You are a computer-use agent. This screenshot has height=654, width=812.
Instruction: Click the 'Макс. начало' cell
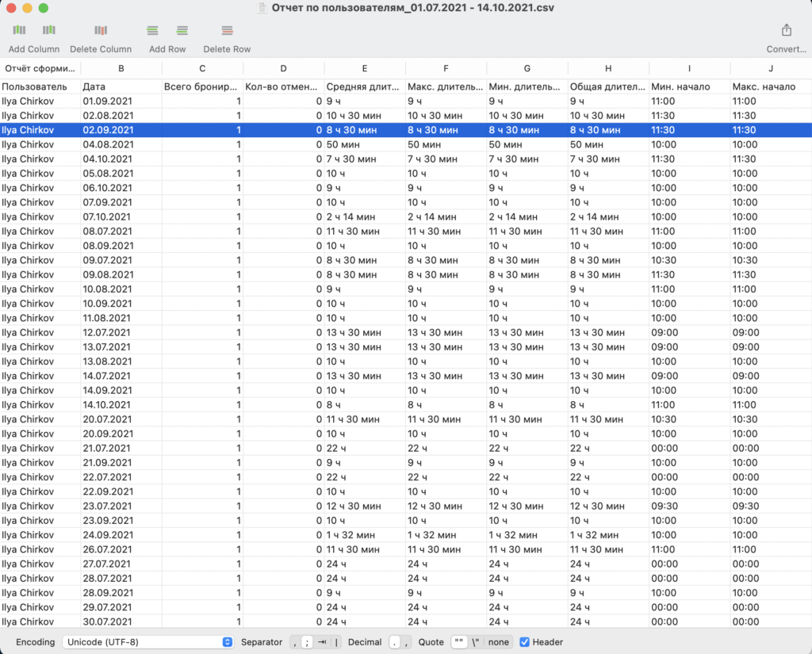coord(771,86)
